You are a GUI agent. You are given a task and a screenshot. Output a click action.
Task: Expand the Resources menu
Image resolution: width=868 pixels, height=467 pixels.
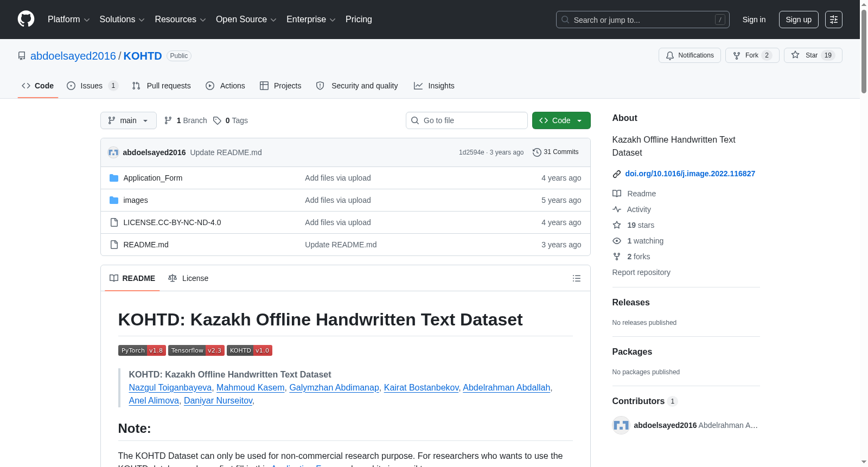tap(180, 20)
